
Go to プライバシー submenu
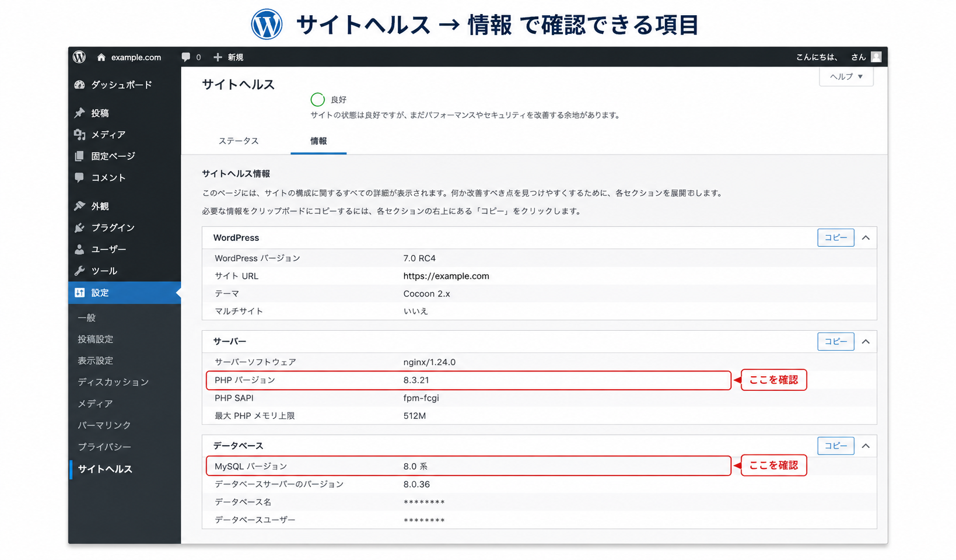104,446
